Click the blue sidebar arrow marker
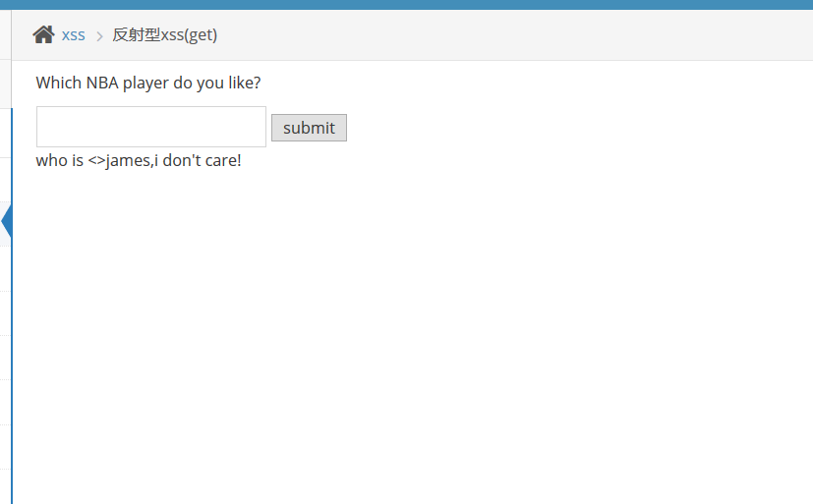Screen dimensions: 813x504 [6, 222]
